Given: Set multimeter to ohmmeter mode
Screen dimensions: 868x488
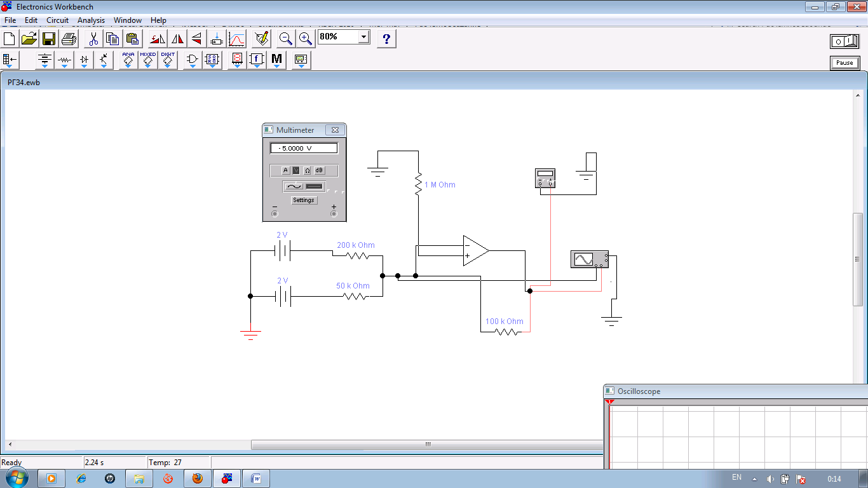Looking at the screenshot, I should [308, 170].
